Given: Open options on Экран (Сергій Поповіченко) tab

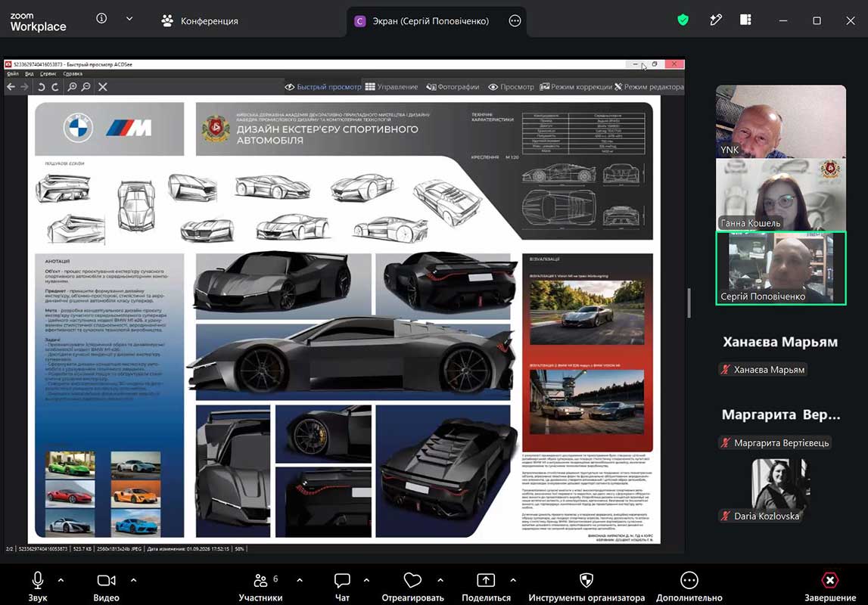Looking at the screenshot, I should pos(515,21).
